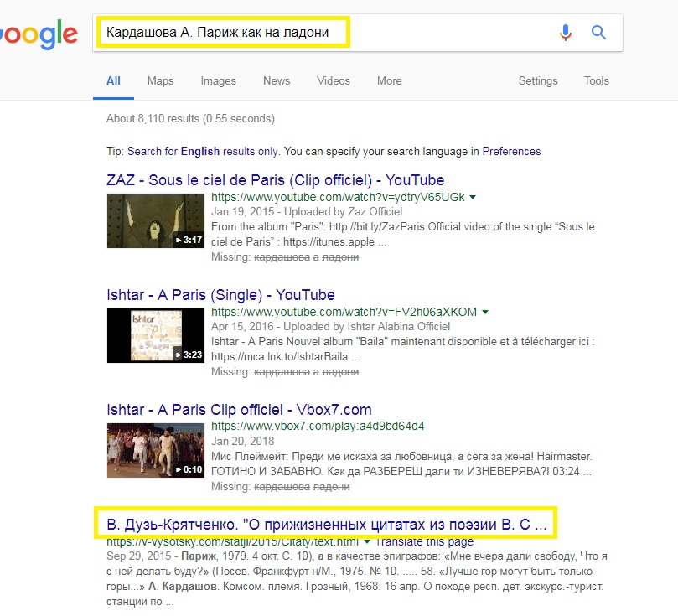This screenshot has height=616, width=678.
Task: Open the Vbox7 video thumbnail
Action: pos(156,449)
